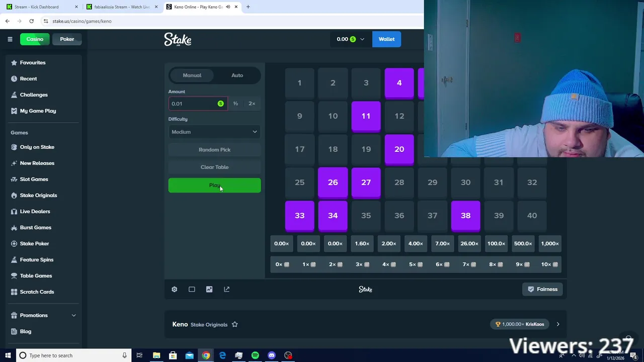Browse New Releases

click(37, 163)
